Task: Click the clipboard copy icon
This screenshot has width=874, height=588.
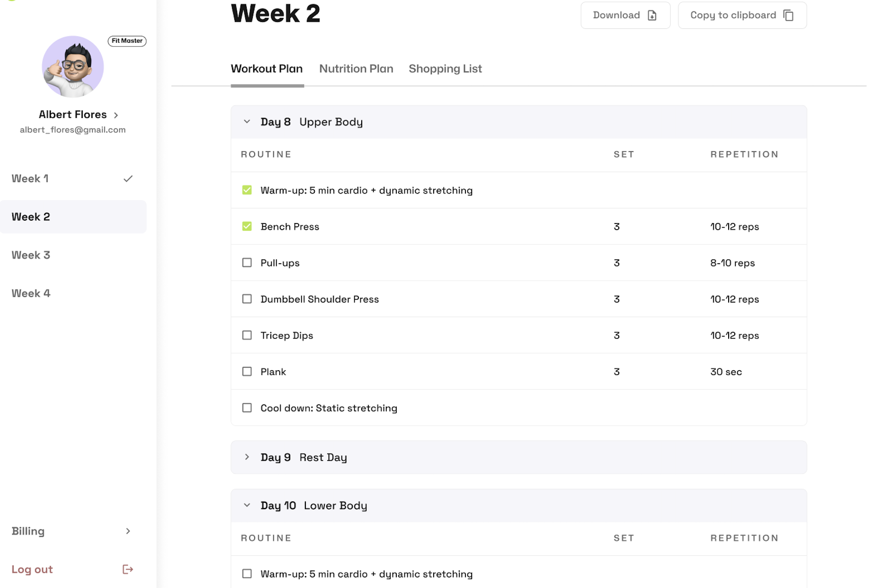Action: [788, 15]
